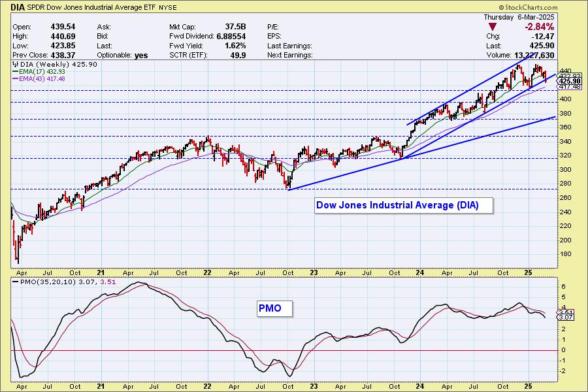Click the Mkt Cap value 37.5B
This screenshot has height=392, width=588.
point(235,27)
